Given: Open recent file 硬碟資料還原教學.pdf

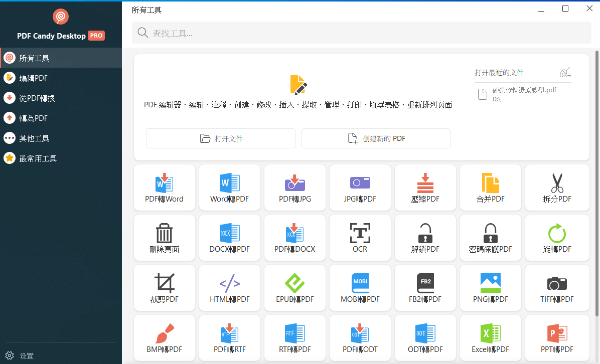Looking at the screenshot, I should tap(524, 94).
